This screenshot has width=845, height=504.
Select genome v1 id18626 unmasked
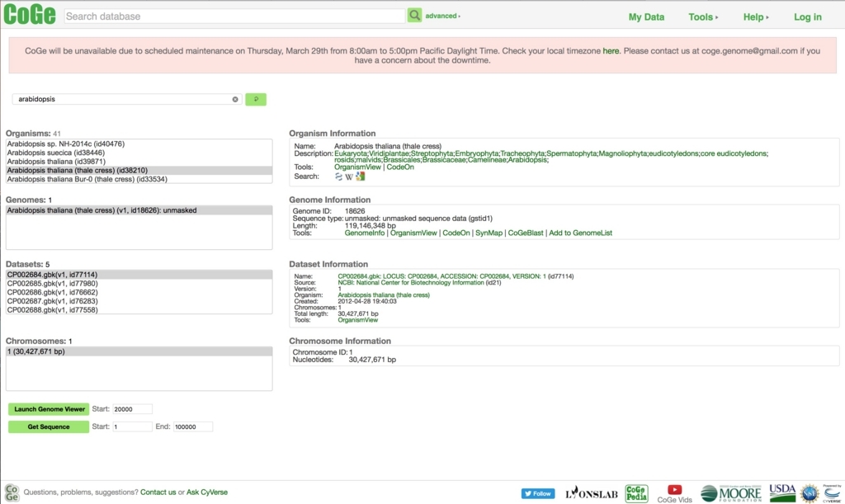pyautogui.click(x=139, y=210)
